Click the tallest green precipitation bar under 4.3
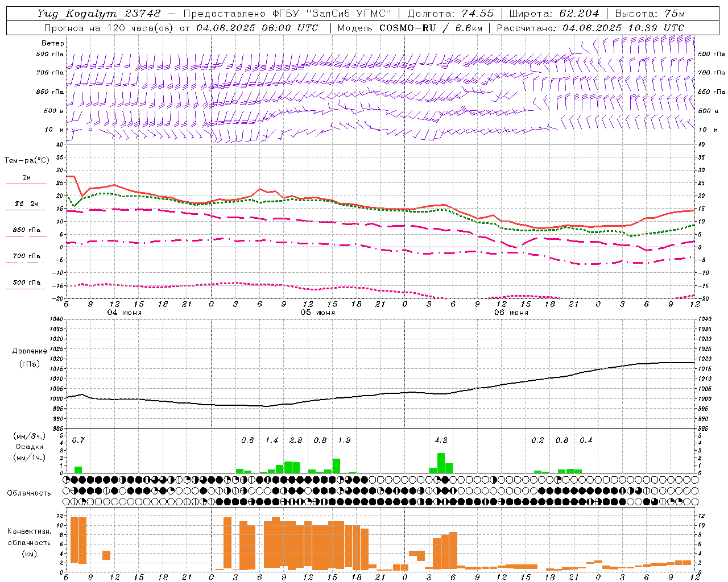Screen dimensions: 728x582 441,463
